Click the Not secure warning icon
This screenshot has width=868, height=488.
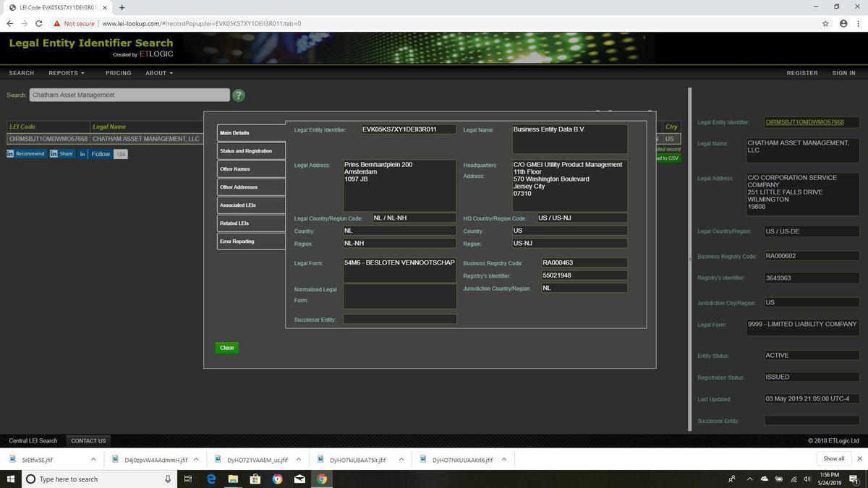(56, 23)
